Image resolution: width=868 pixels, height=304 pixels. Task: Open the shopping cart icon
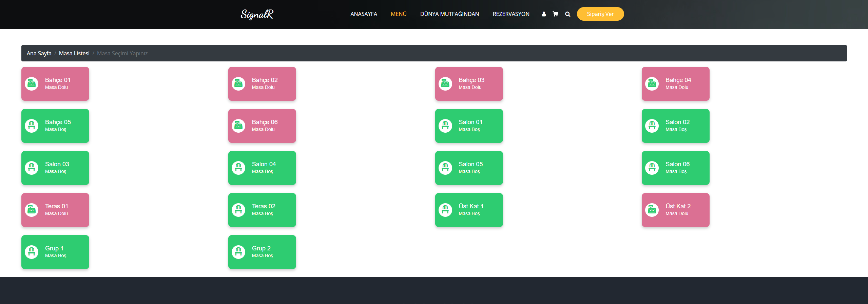tap(555, 14)
